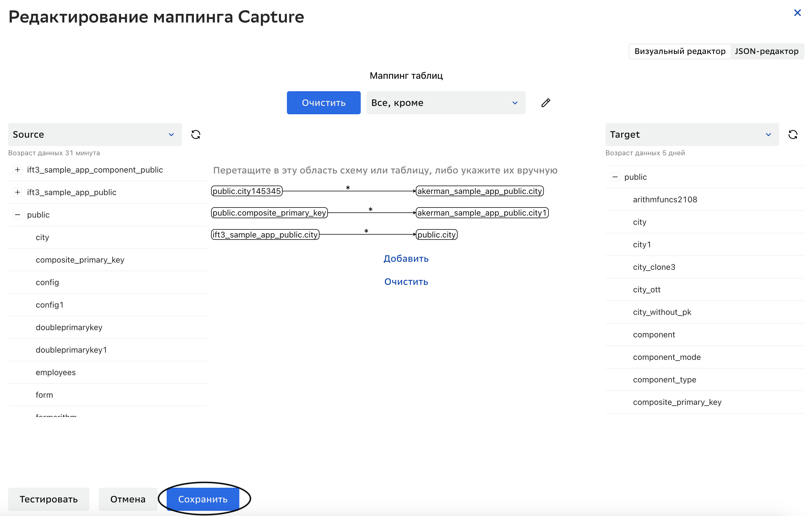Refresh the Target data list
Screen dimensions: 812x516
(x=793, y=135)
